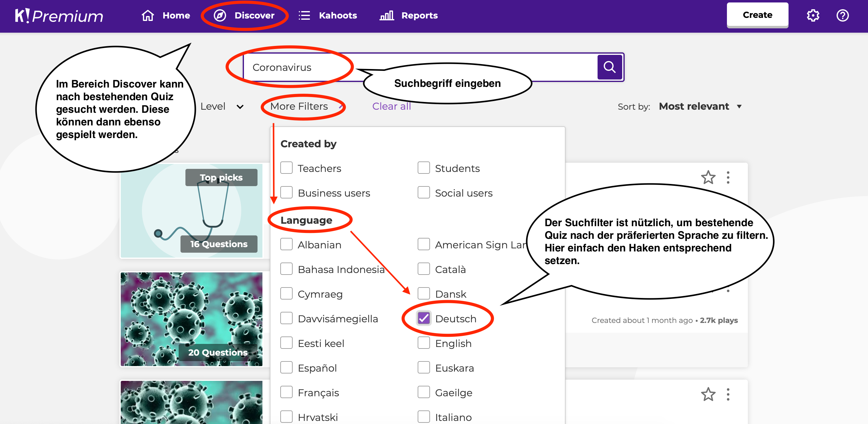
Task: Check the Albanian language checkbox
Action: [x=286, y=244]
